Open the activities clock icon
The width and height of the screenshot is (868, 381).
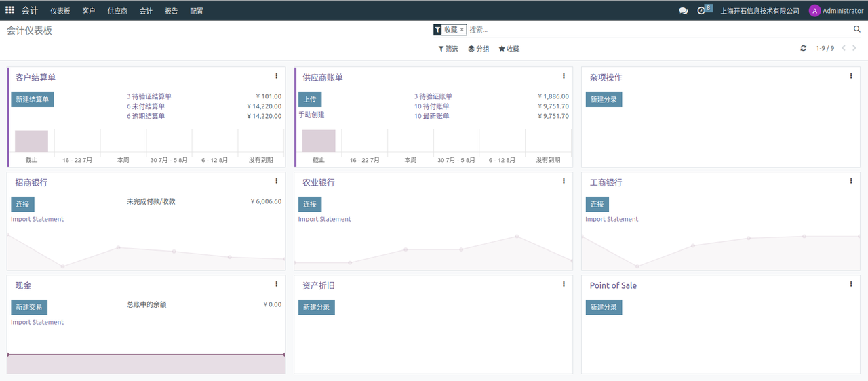click(x=701, y=11)
